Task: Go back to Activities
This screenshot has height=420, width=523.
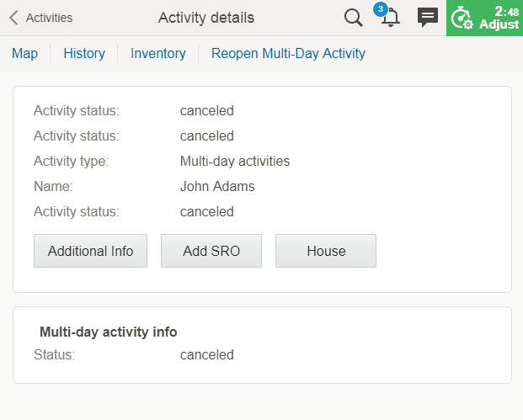Action: (x=49, y=18)
